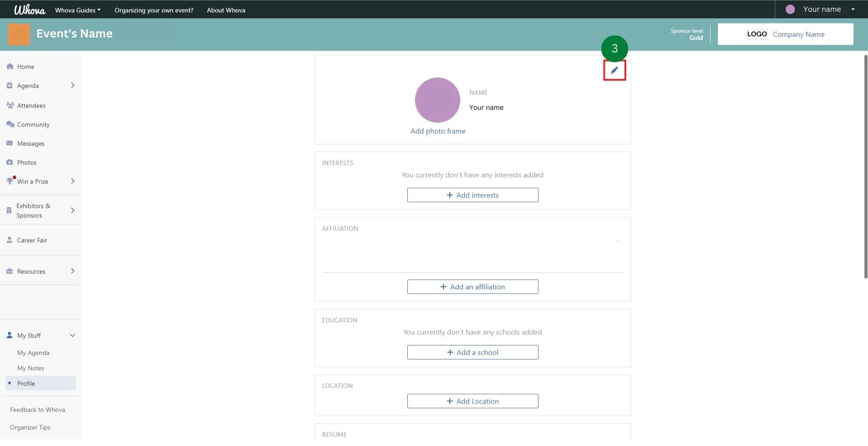Select My Agenda in sidebar
Screen dimensions: 868x446
33,353
